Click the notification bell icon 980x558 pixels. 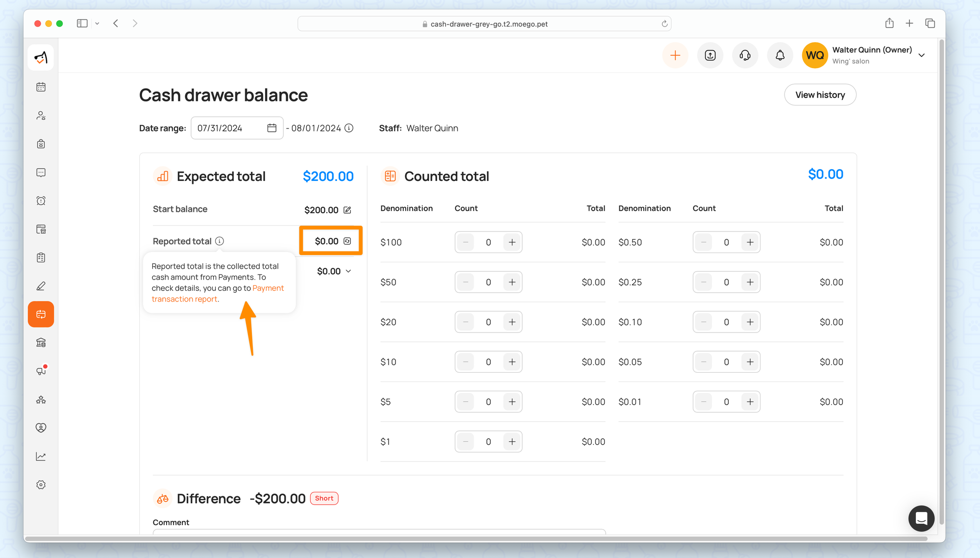click(x=780, y=55)
